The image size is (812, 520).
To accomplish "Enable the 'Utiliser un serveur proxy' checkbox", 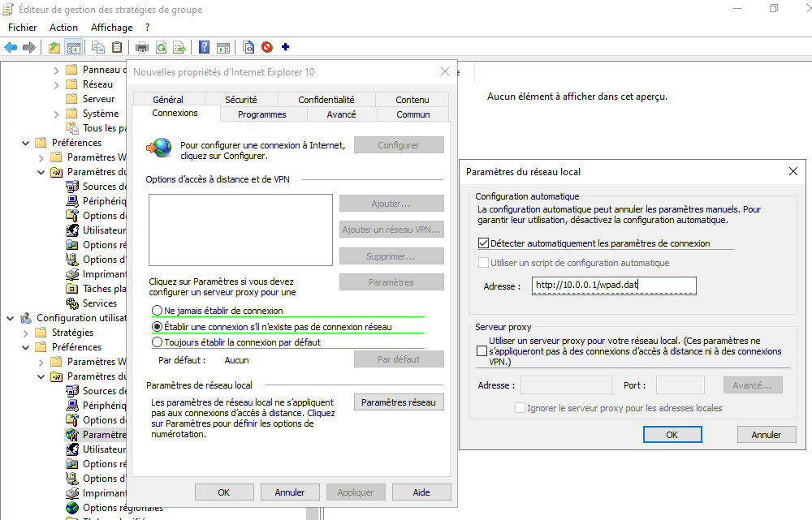I will pos(483,351).
